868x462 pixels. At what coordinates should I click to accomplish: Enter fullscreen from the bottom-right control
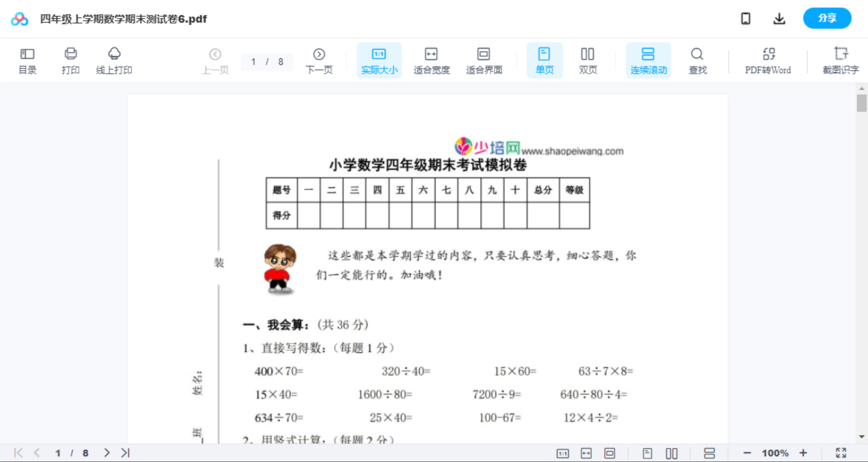point(841,452)
